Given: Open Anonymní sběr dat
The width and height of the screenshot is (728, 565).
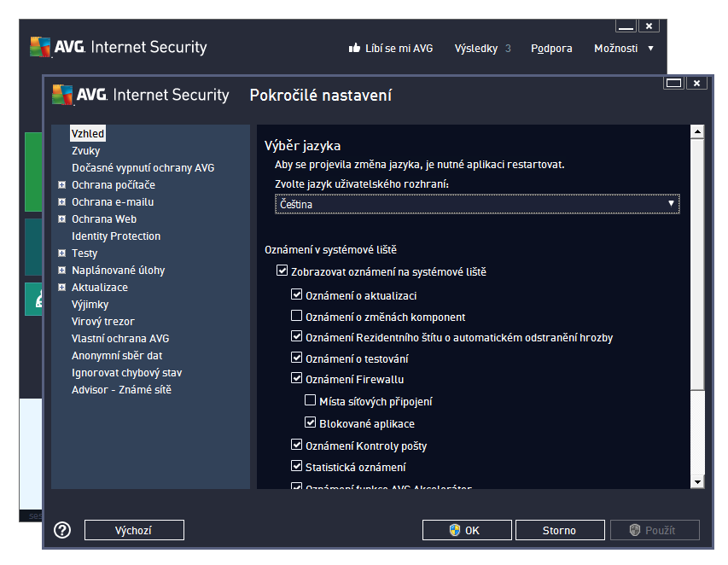Looking at the screenshot, I should click(x=117, y=356).
